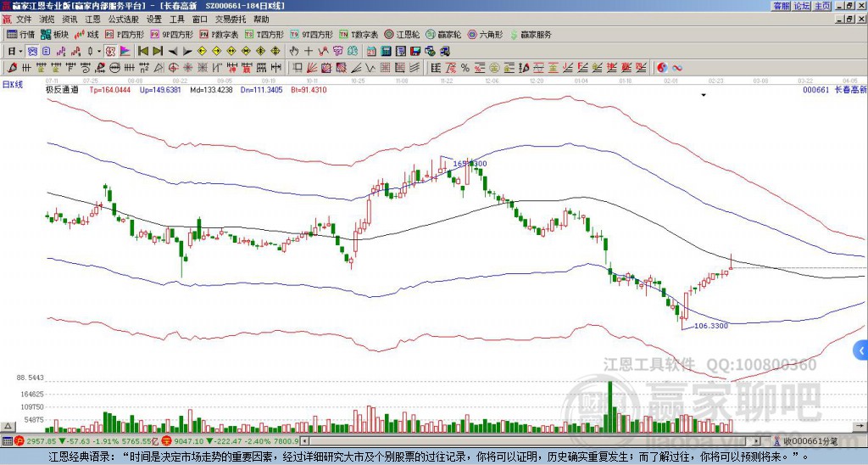Open the 日 period dropdown
This screenshot has height=465, width=868.
tap(15, 52)
